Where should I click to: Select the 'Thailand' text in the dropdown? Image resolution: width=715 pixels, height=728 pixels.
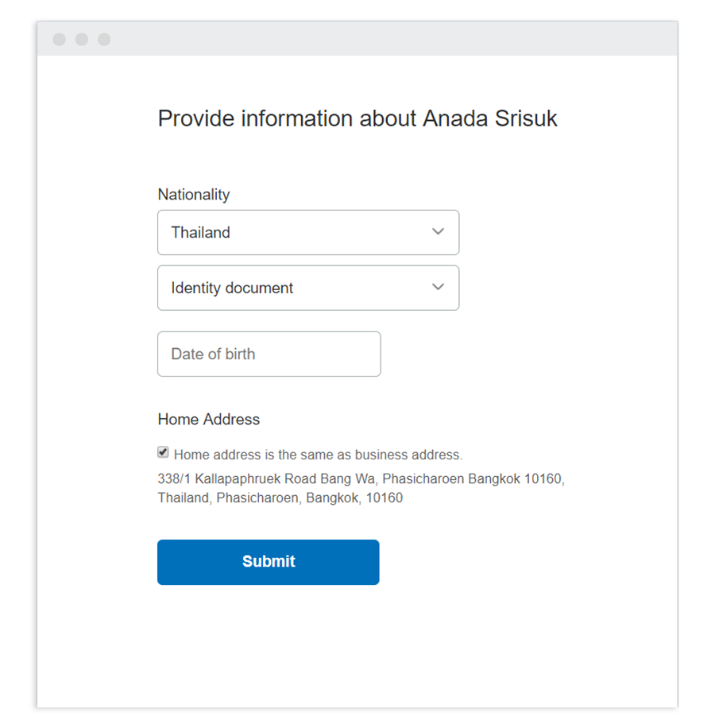[200, 233]
